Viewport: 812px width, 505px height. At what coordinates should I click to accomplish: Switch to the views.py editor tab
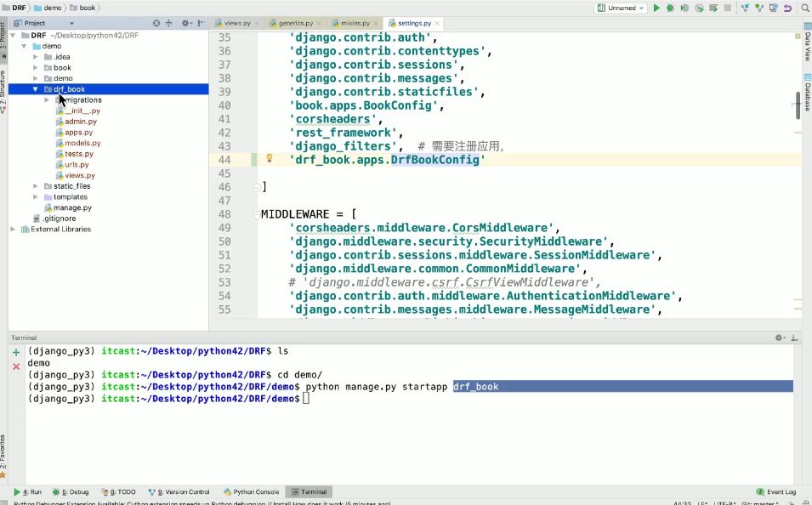tap(237, 23)
